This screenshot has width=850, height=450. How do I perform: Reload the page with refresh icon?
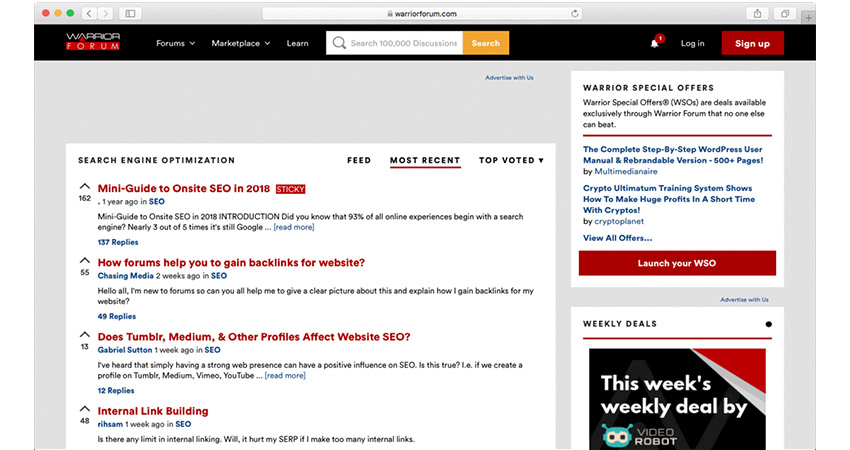[x=575, y=14]
